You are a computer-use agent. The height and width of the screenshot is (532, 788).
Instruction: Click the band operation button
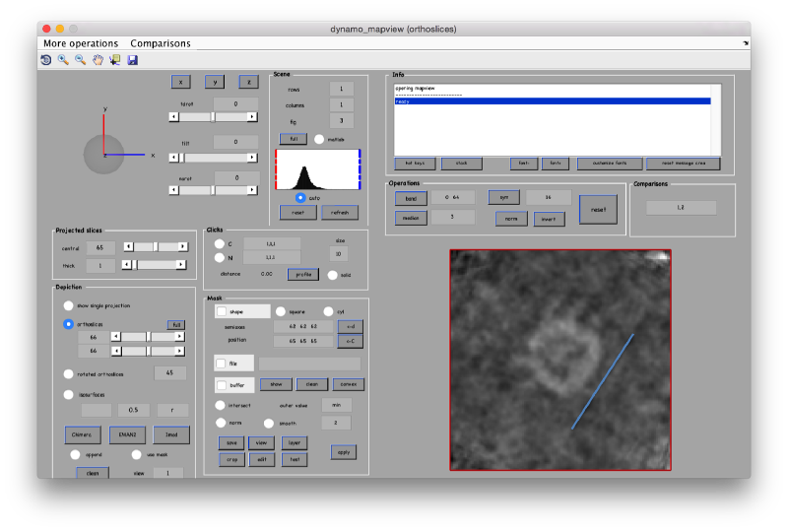(411, 199)
